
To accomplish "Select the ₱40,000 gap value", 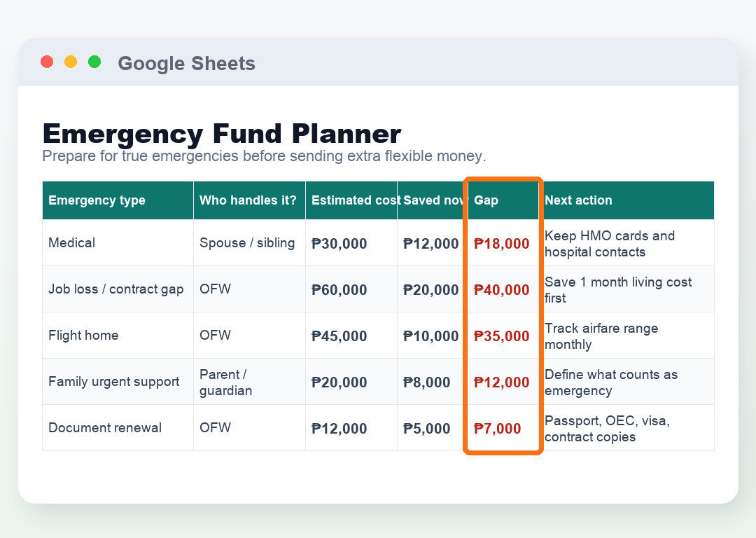I will [x=501, y=289].
